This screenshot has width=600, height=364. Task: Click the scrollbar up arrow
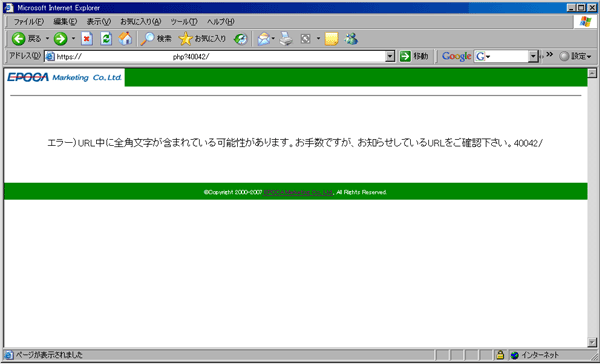tap(592, 73)
